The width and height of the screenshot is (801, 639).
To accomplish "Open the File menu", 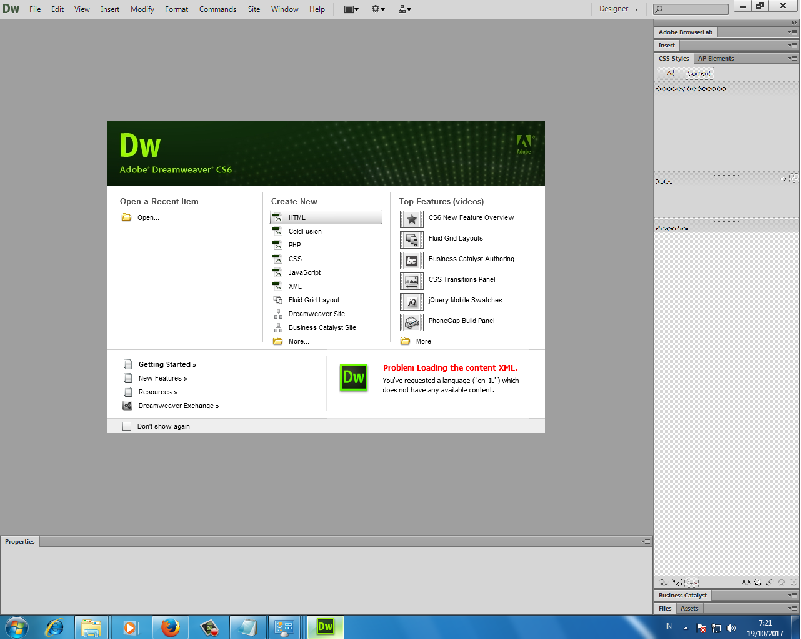I will point(35,9).
